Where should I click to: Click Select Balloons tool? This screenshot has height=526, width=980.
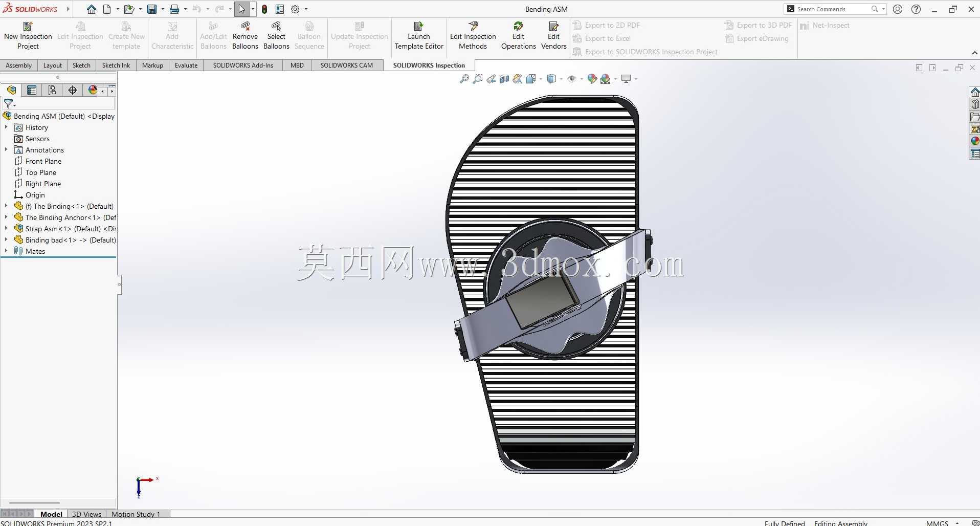(x=276, y=35)
